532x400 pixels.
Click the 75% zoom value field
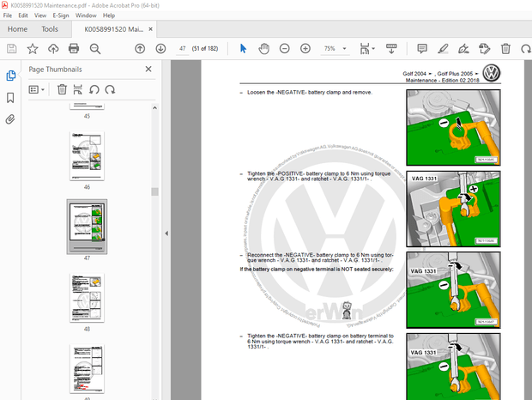pyautogui.click(x=329, y=49)
